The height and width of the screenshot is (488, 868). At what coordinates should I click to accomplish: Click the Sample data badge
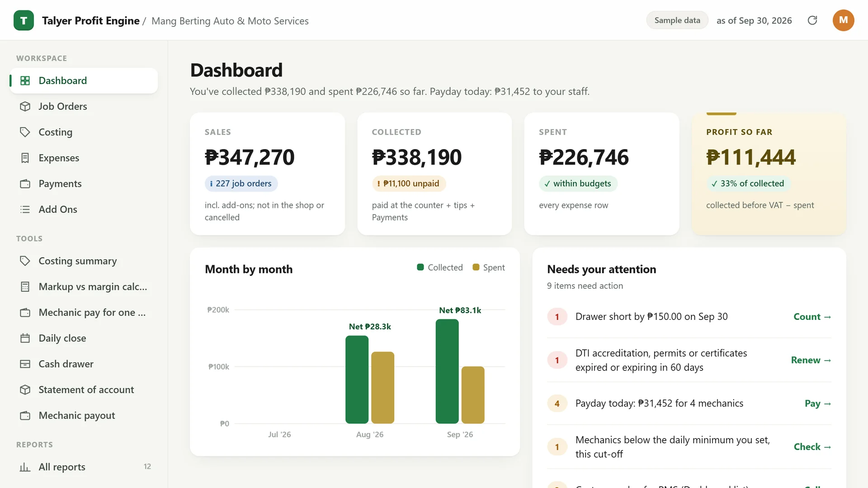(x=677, y=20)
